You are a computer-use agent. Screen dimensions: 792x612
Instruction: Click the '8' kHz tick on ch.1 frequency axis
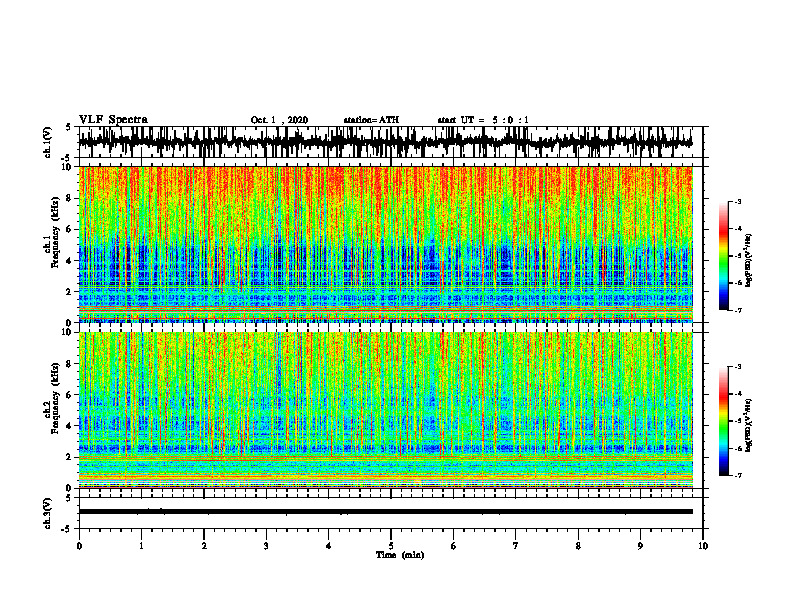pyautogui.click(x=70, y=198)
